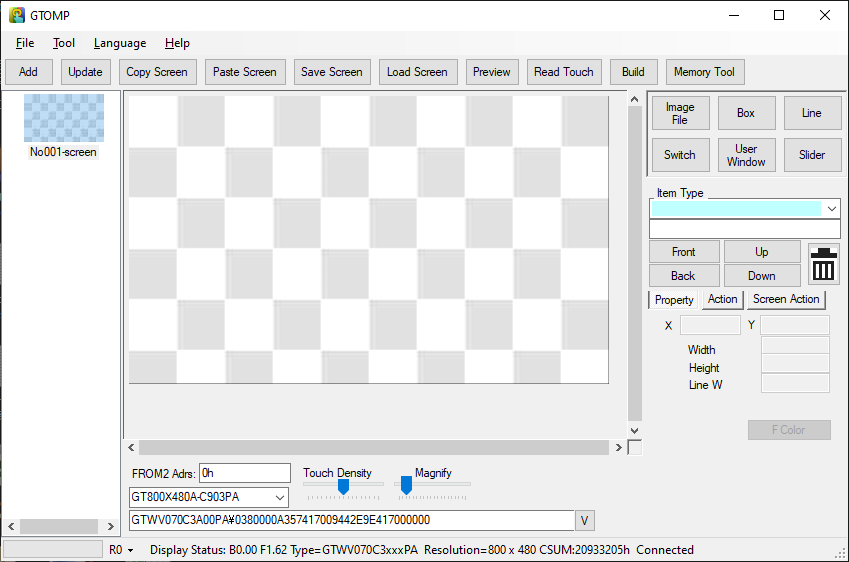Open the Language menu

(120, 43)
